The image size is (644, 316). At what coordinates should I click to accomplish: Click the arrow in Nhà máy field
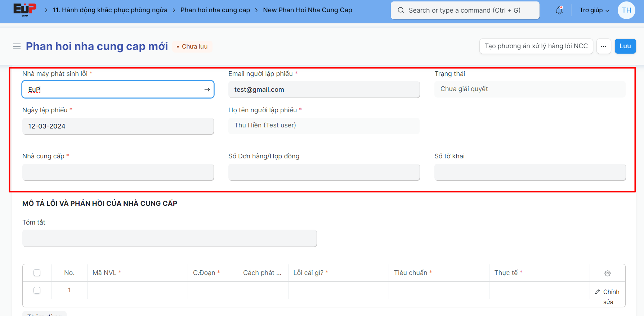(207, 90)
